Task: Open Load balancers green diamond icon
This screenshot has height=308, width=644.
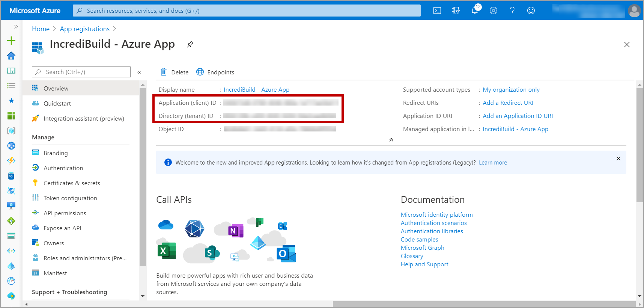Action: pos(11,221)
